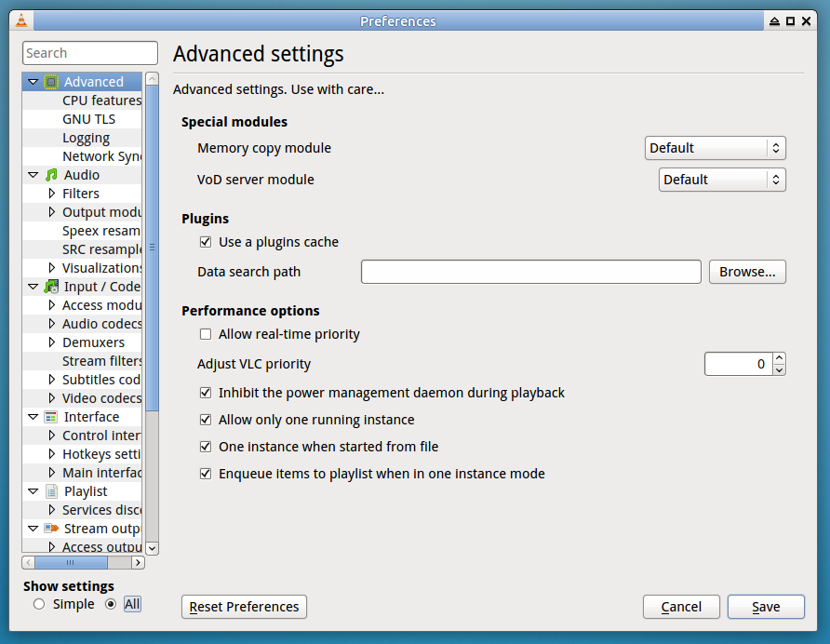
Task: Click the roll-up window icon in title bar
Action: [774, 21]
